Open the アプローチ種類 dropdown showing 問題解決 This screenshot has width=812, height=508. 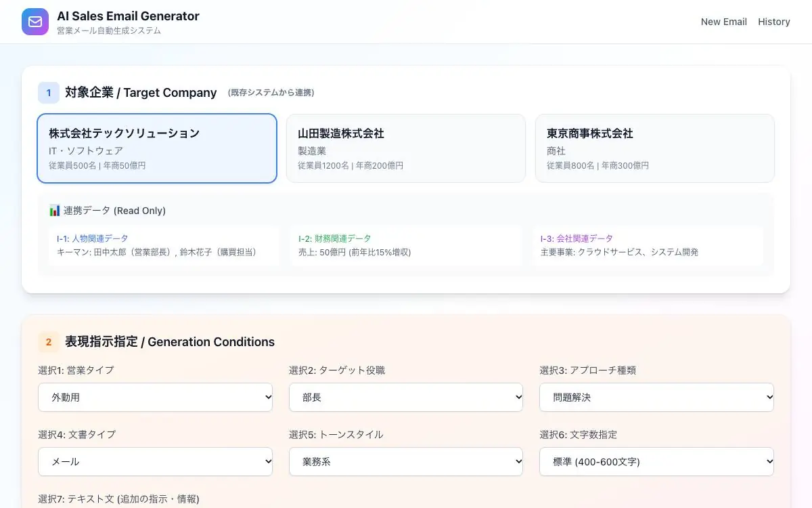coord(656,398)
